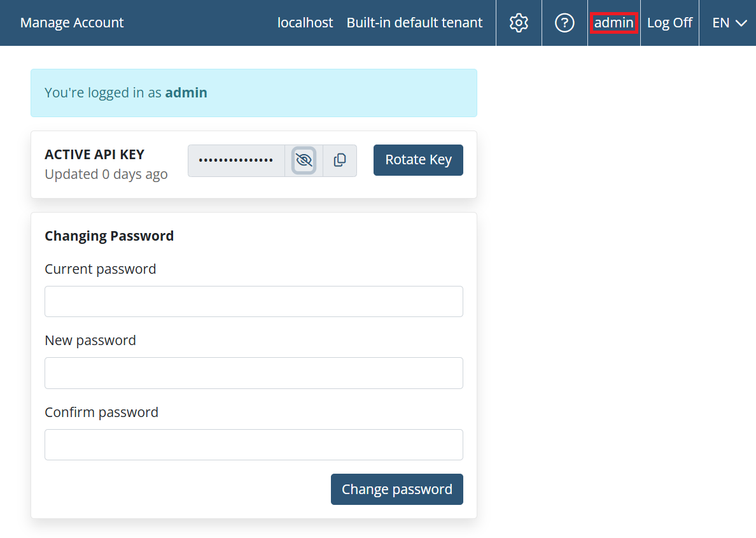The image size is (756, 538).
Task: Click the localhost label in the header
Action: (305, 23)
